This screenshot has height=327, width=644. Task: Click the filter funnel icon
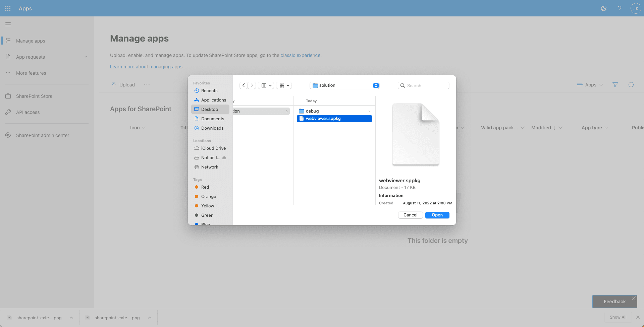tap(615, 85)
